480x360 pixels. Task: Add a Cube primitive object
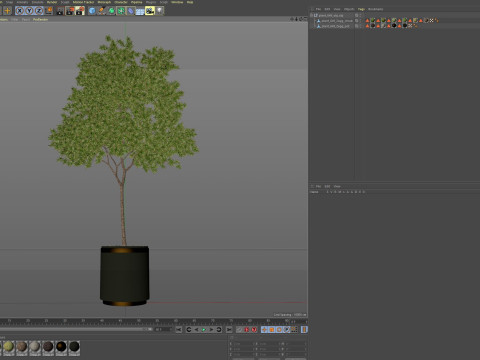(92, 11)
